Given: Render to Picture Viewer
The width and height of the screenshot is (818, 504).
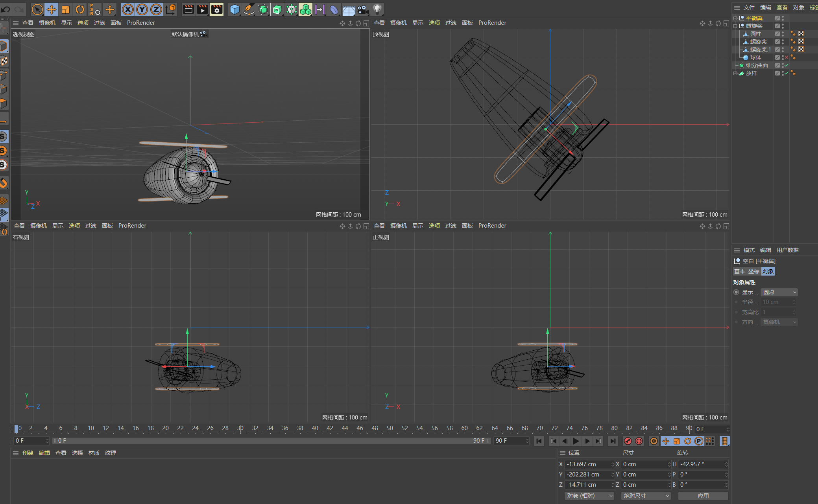Looking at the screenshot, I should point(202,9).
